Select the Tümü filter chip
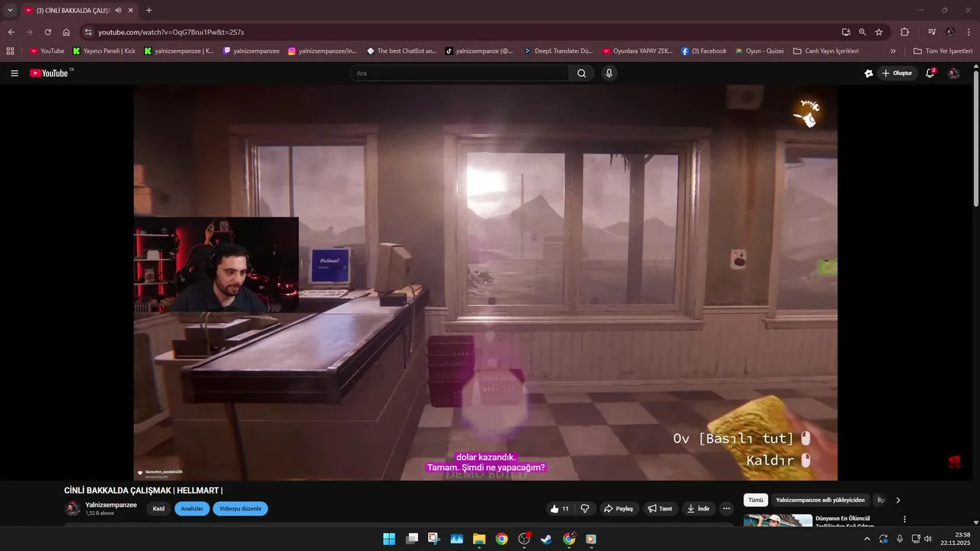The image size is (980, 551). tap(756, 500)
